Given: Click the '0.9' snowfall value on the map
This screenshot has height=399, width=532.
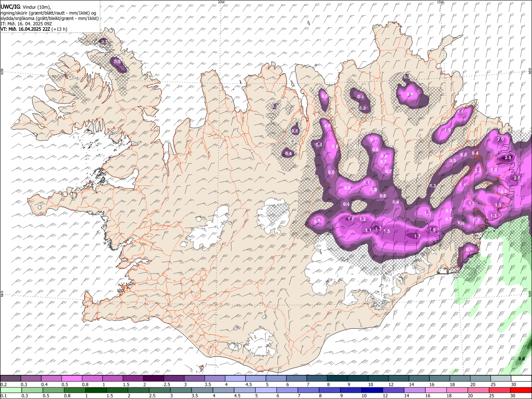Looking at the screenshot, I should pyautogui.click(x=374, y=190).
